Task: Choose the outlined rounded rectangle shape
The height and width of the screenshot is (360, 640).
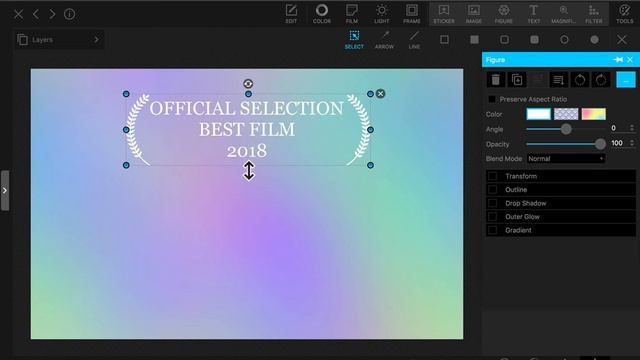Action: pyautogui.click(x=504, y=40)
